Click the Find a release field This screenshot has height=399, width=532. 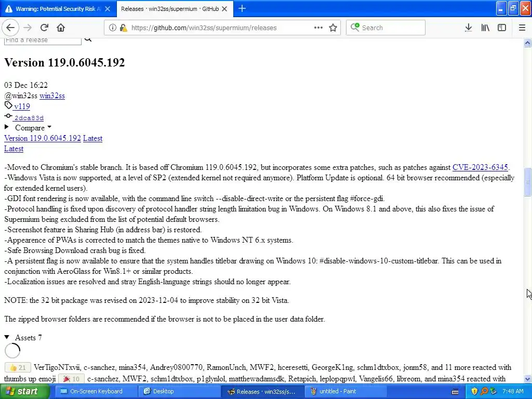pos(43,41)
